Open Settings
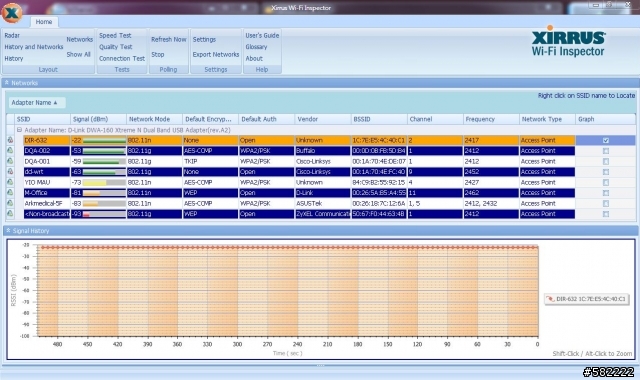The height and width of the screenshot is (380, 640). tap(204, 39)
